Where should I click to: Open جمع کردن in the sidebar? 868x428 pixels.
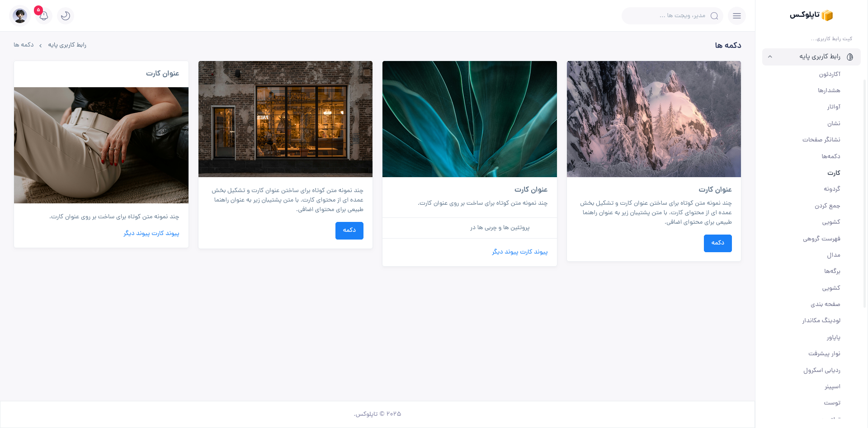coord(827,206)
